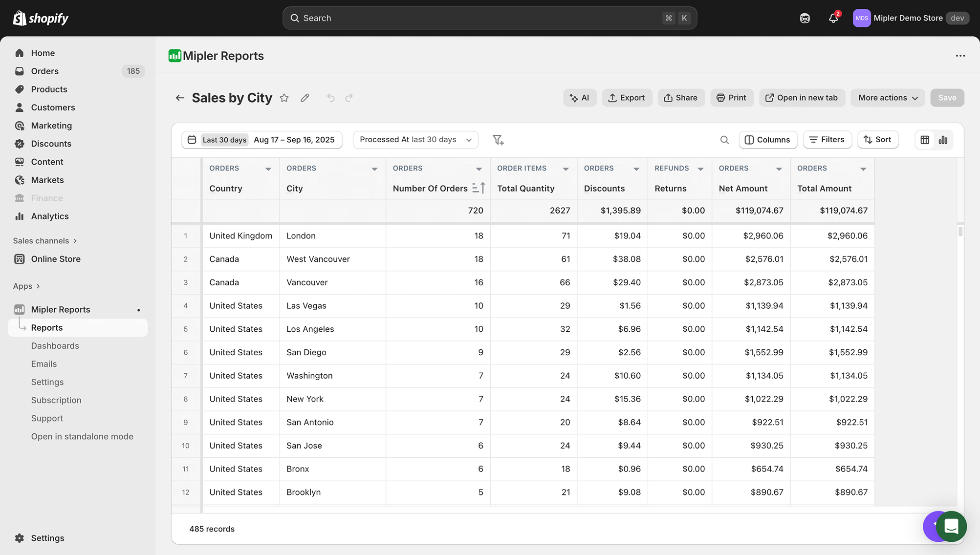The height and width of the screenshot is (555, 980).
Task: Click the Export button
Action: [627, 98]
